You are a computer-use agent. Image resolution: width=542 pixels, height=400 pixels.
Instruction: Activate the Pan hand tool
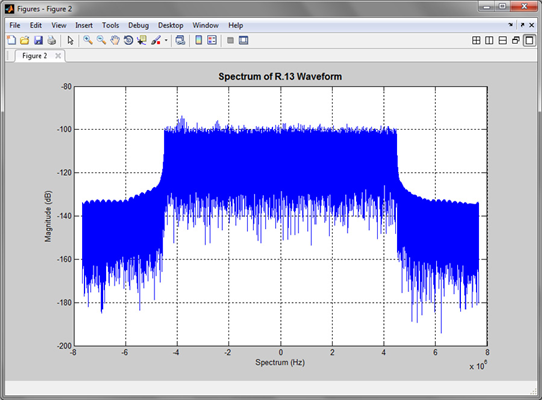(x=115, y=40)
